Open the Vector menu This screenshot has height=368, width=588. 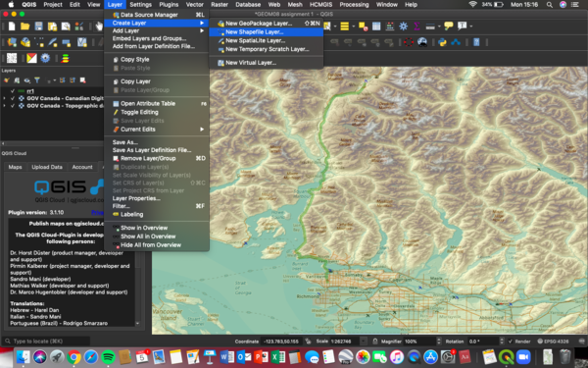tap(195, 5)
